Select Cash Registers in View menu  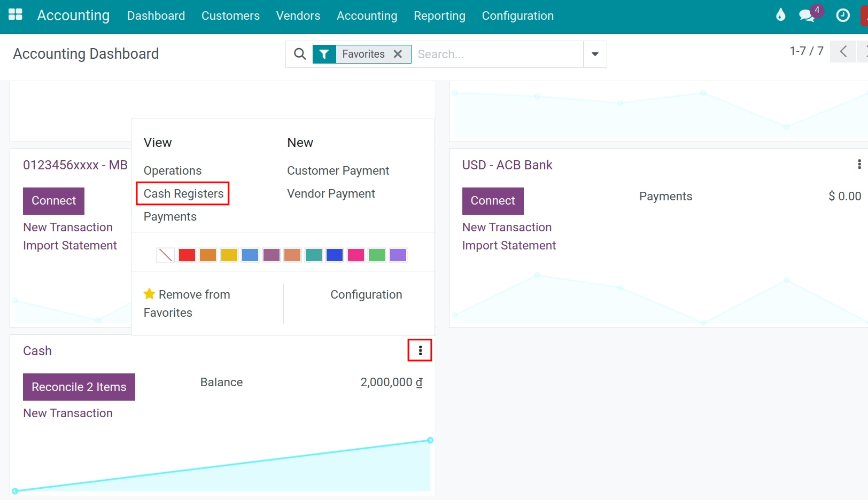coord(183,193)
